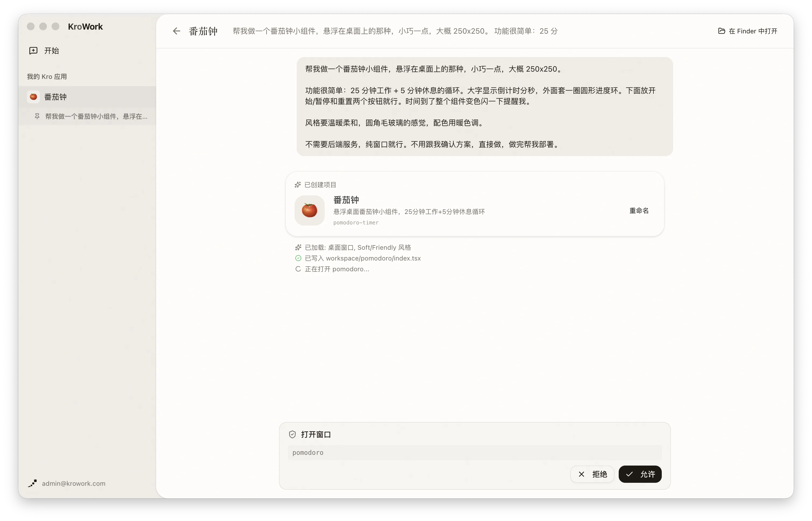
Task: Click the green check icon beside 已写入
Action: [298, 258]
